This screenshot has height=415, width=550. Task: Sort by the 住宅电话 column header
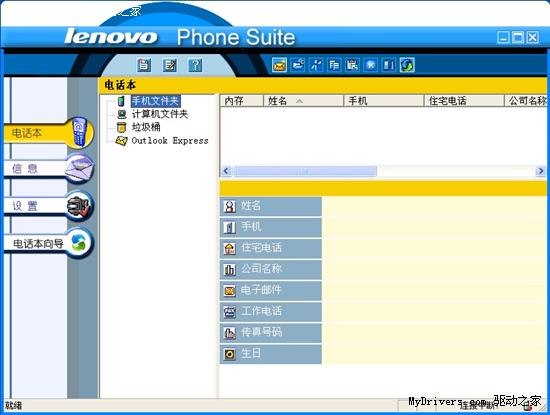click(464, 101)
